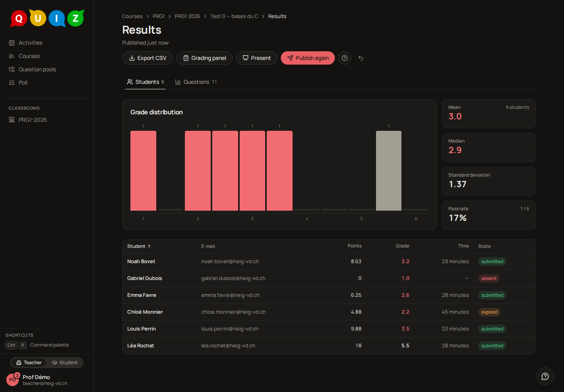The width and height of the screenshot is (564, 392).
Task: Click the absent status badge
Action: pyautogui.click(x=489, y=278)
